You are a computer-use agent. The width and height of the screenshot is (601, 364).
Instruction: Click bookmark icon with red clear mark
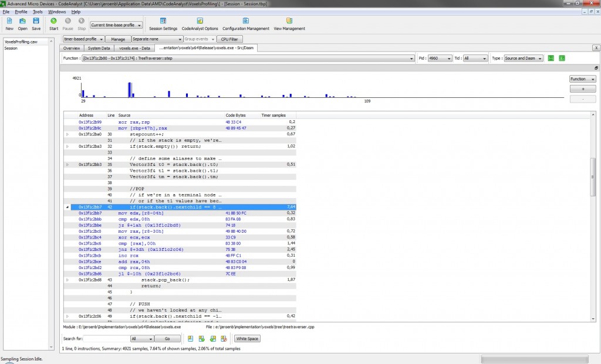click(224, 339)
